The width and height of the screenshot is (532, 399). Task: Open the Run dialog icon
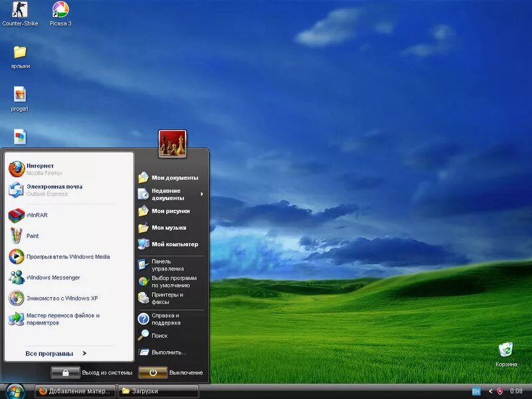point(144,352)
